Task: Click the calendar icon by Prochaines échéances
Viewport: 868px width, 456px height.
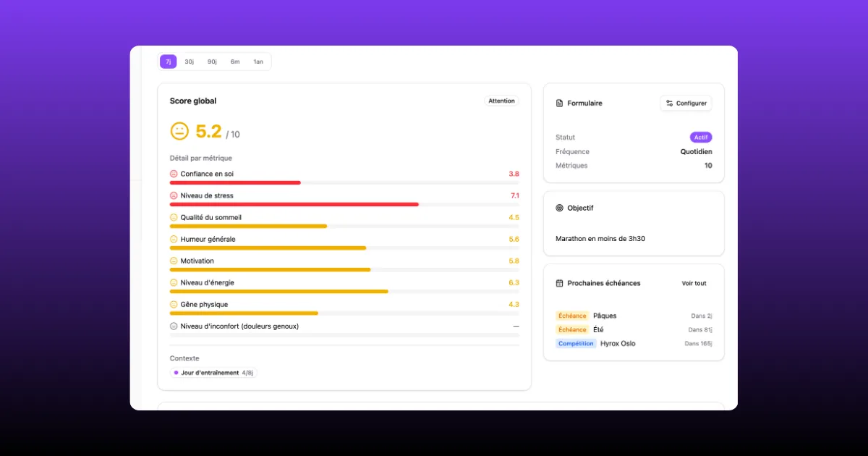Action: coord(559,283)
